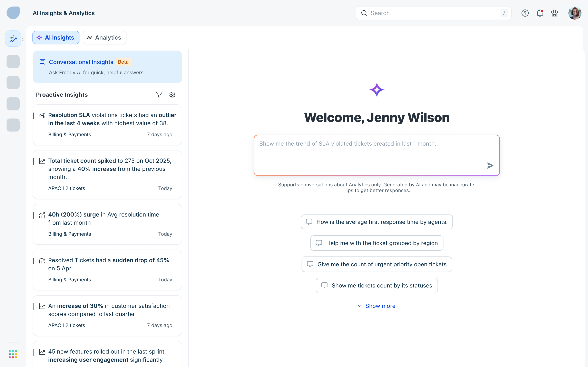This screenshot has width=588, height=367.
Task: Open the Conversational Insights Beta card
Action: (x=107, y=67)
